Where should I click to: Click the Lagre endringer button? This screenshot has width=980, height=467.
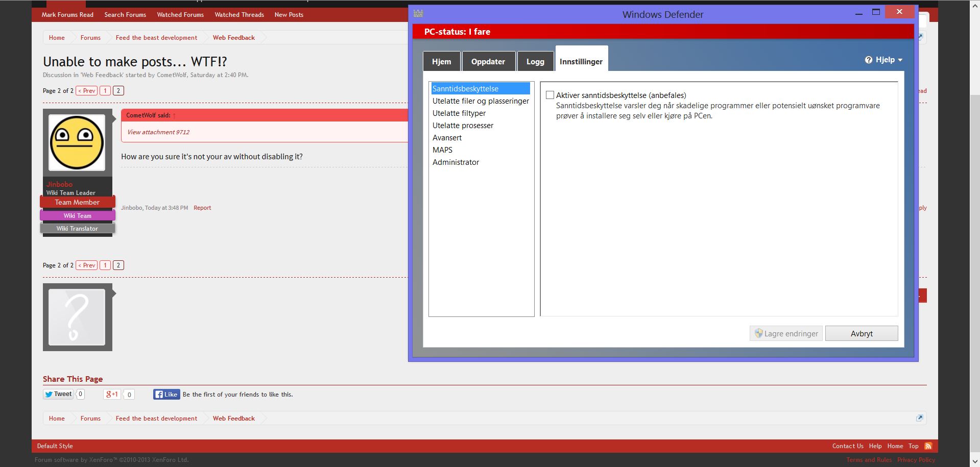[786, 334]
